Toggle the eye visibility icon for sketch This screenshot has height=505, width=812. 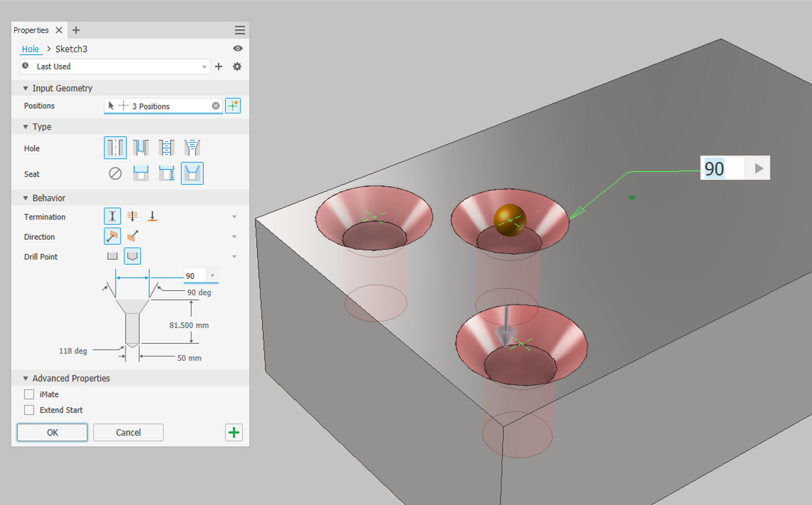coord(238,49)
